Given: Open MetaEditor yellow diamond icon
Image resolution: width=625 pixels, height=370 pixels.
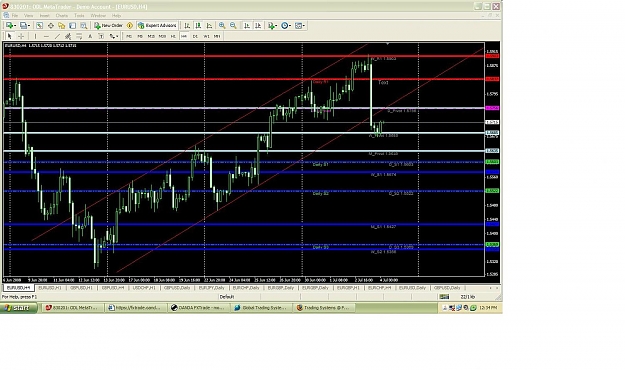Looking at the screenshot, I should tap(130, 26).
